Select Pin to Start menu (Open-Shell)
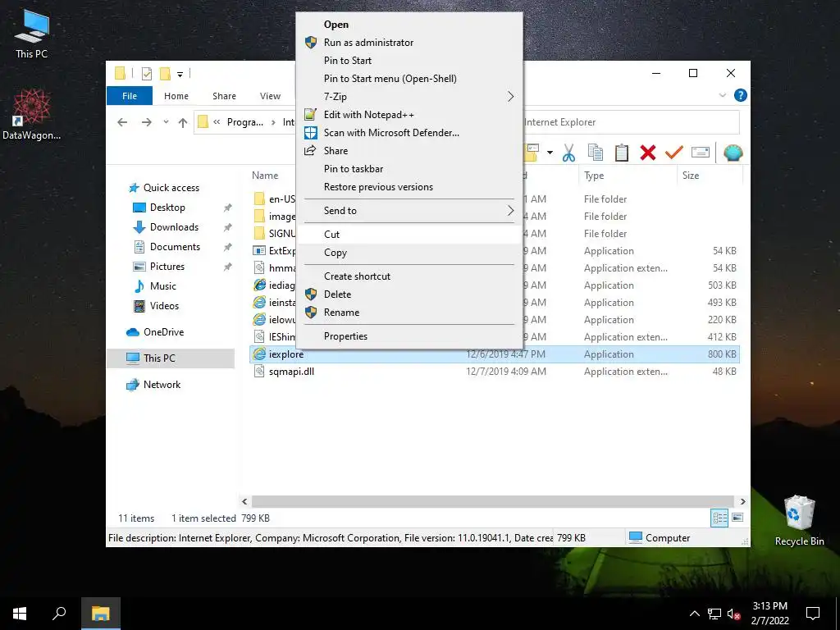Image resolution: width=840 pixels, height=630 pixels. click(409, 79)
